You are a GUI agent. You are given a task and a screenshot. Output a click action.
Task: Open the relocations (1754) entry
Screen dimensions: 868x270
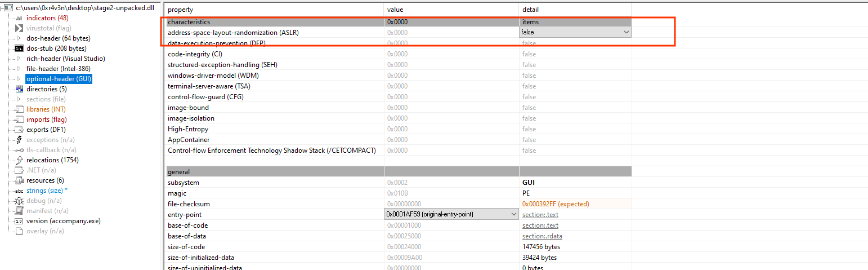(x=52, y=160)
